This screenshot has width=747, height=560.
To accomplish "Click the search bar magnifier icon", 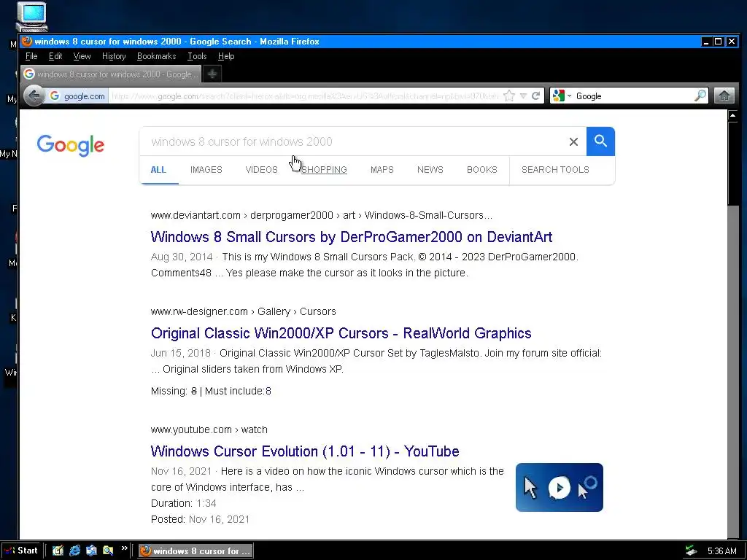I will tap(700, 96).
